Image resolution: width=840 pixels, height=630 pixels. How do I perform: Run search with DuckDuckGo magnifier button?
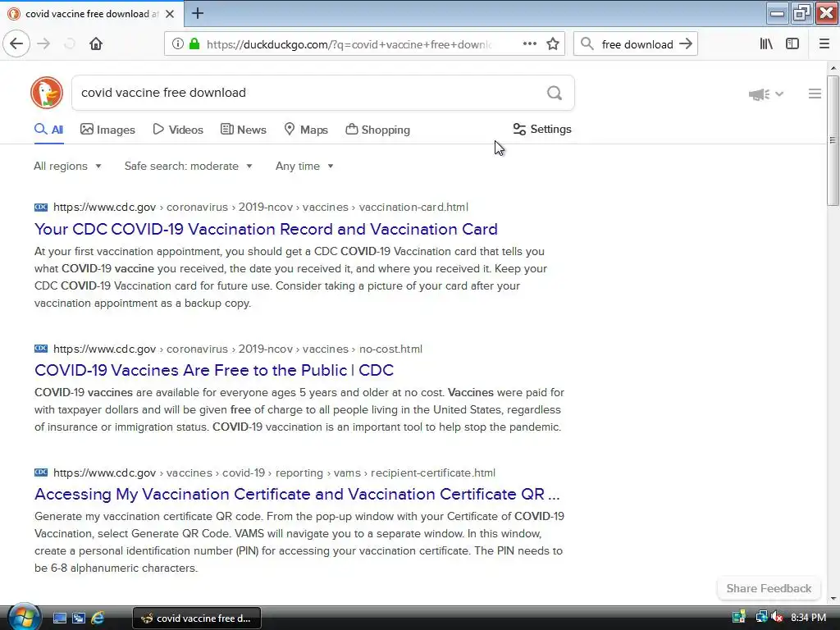coord(555,94)
